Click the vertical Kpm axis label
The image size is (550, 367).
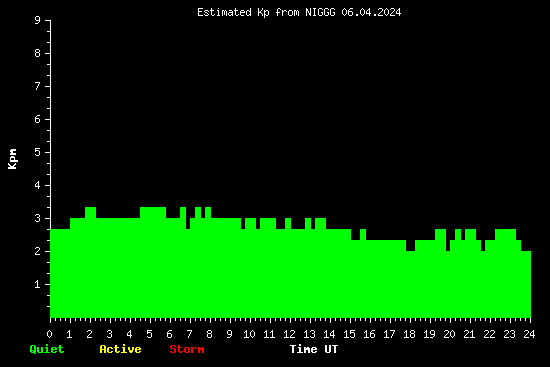point(13,159)
